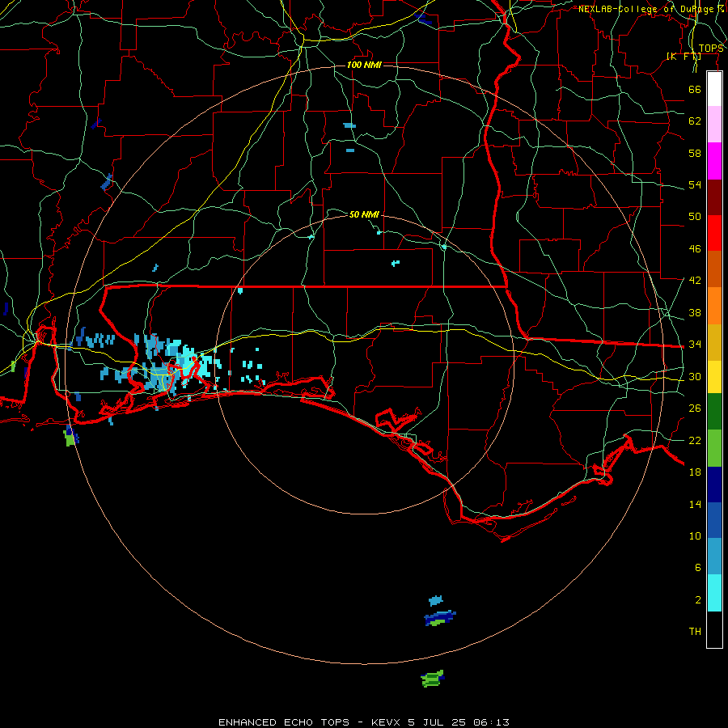Click the "K FT" units label

684,57
